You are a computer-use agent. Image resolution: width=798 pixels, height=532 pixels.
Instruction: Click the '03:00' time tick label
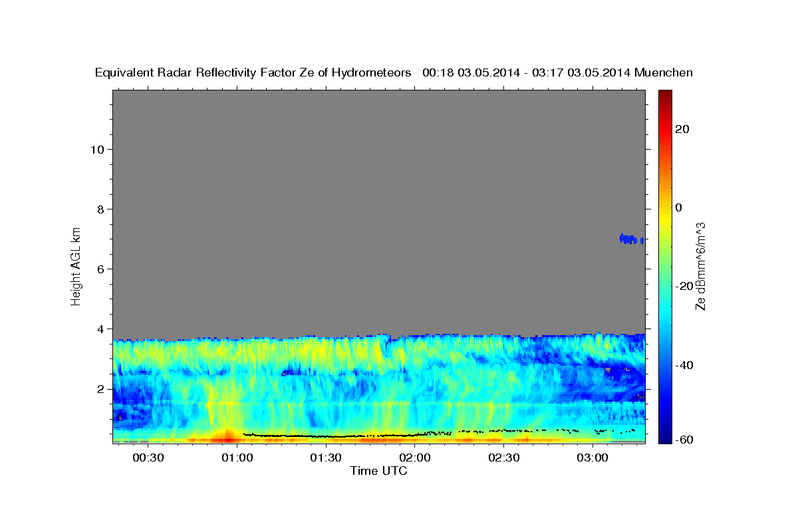coord(593,458)
